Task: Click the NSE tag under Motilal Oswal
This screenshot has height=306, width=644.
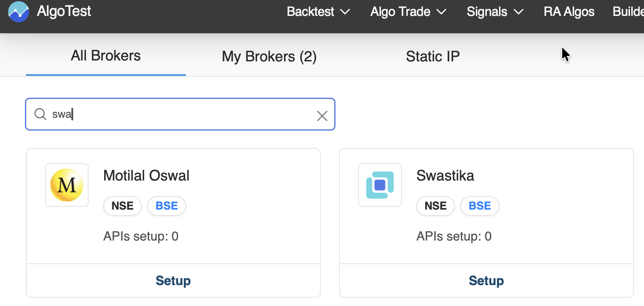Action: click(x=123, y=206)
